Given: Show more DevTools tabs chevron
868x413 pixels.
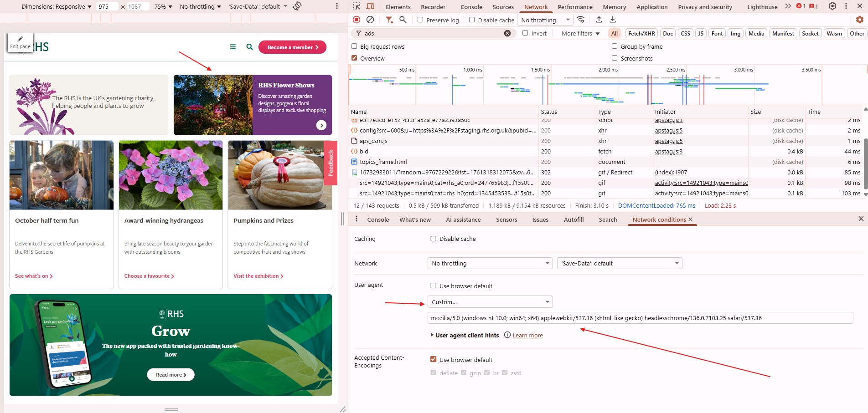Looking at the screenshot, I should [788, 6].
